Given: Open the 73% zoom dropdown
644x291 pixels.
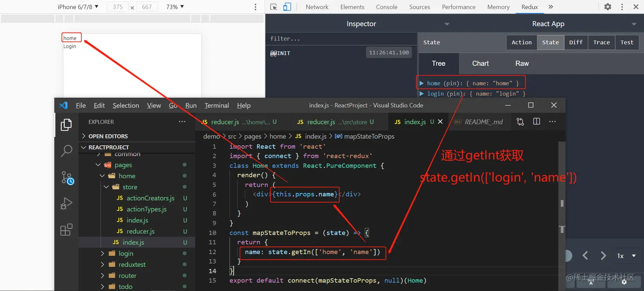Looking at the screenshot, I should 175,7.
